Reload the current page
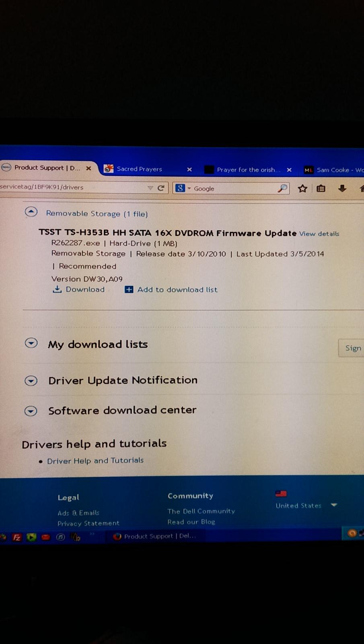Viewport: 364px width, 644px height. click(161, 188)
